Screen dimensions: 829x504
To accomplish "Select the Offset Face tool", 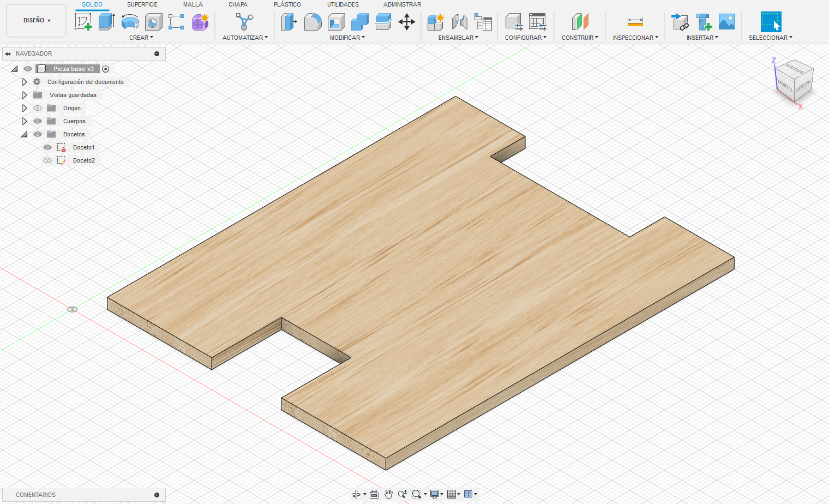I will [x=383, y=22].
